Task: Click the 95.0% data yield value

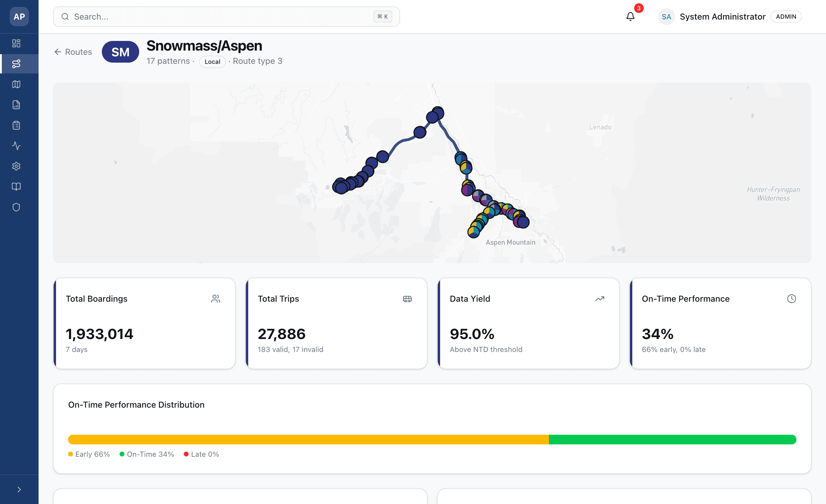Action: pos(472,334)
